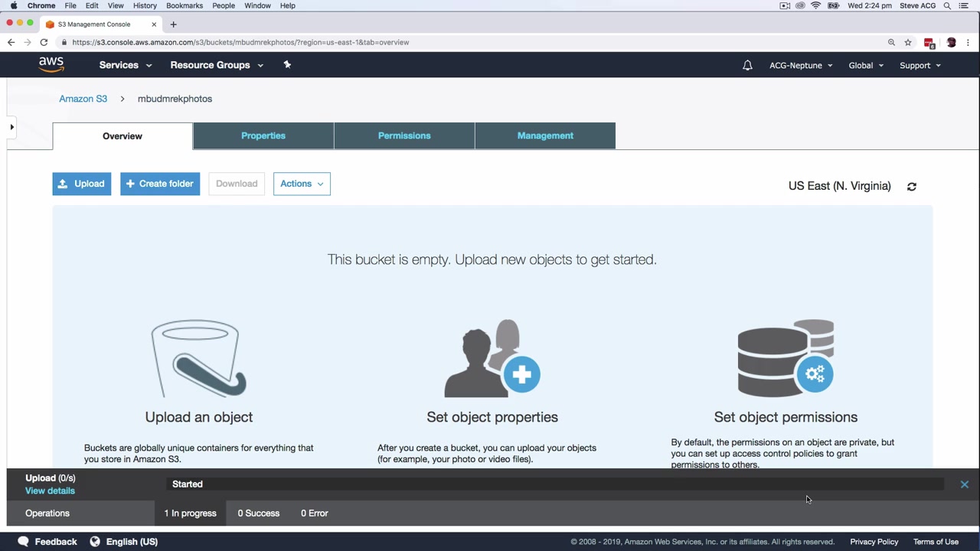Open the Wi-Fi status menu
Screen dimensions: 980x551
click(816, 5)
